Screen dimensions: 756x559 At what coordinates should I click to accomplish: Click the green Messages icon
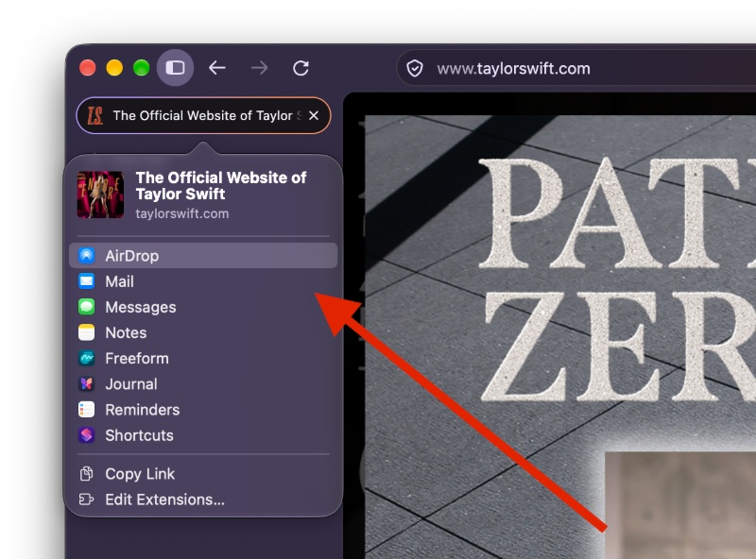pyautogui.click(x=87, y=307)
